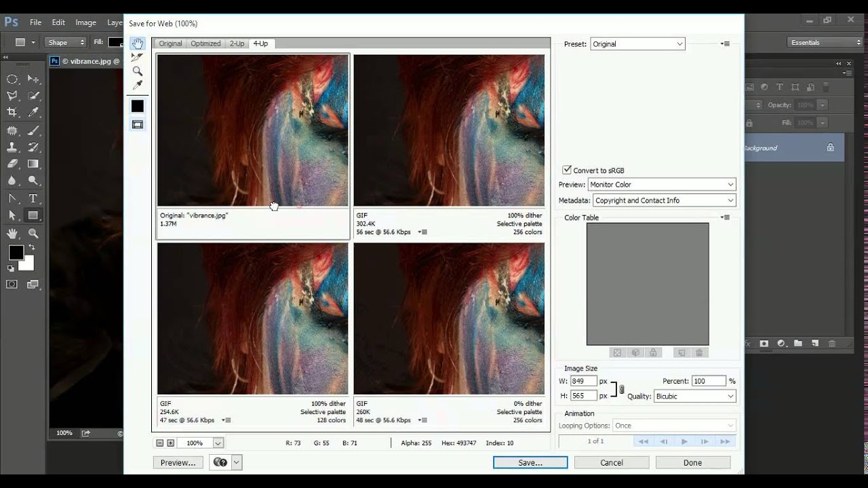
Task: Click the foreground color swatch in toolbar
Action: [16, 253]
